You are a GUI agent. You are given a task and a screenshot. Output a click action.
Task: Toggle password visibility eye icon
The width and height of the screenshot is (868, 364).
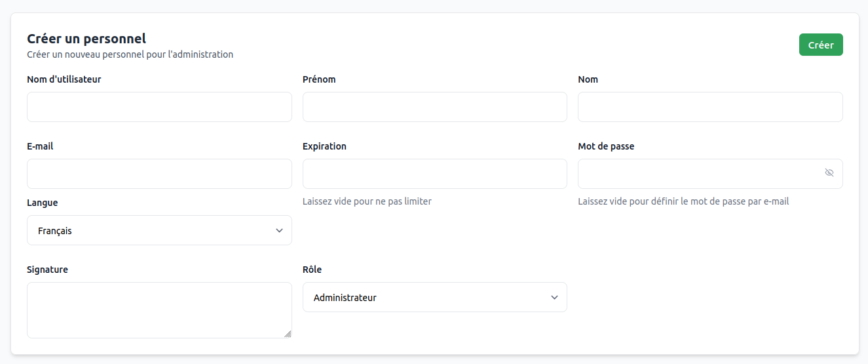pos(829,173)
